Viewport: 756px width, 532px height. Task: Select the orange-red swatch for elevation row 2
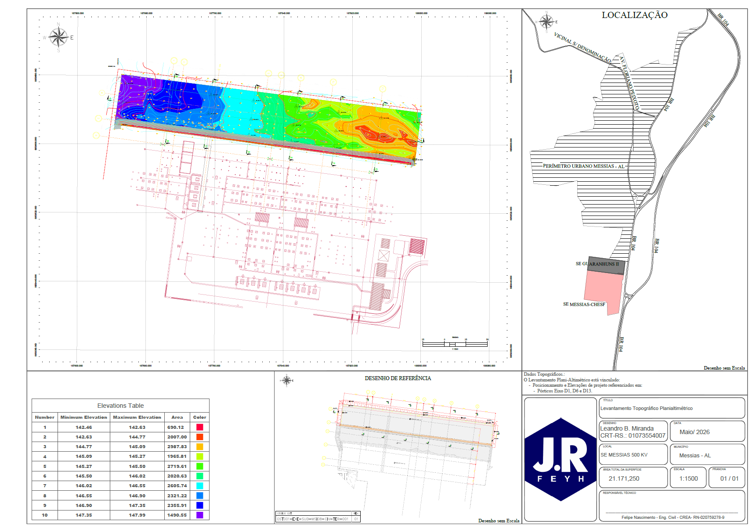click(199, 437)
